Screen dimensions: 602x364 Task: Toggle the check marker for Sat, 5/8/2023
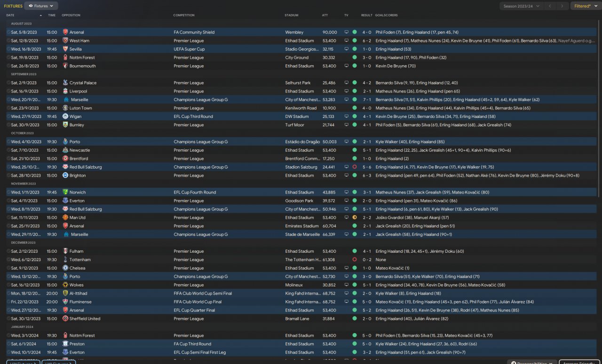coord(8,32)
